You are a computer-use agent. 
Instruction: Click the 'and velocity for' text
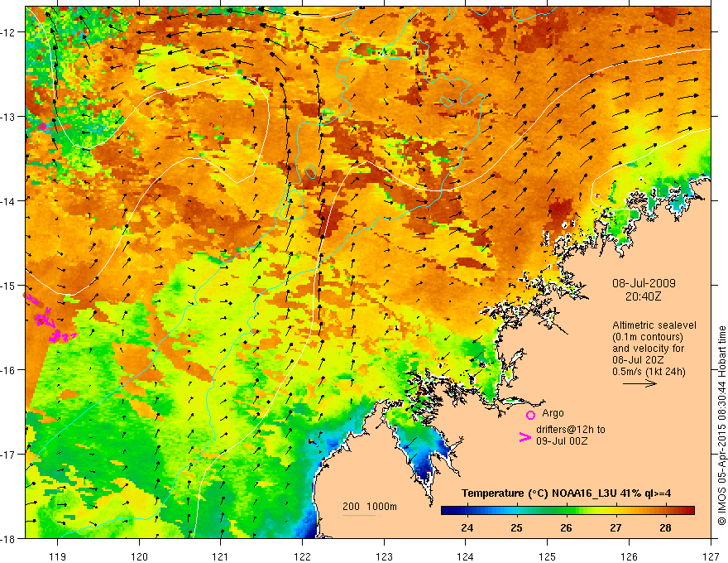coord(648,348)
